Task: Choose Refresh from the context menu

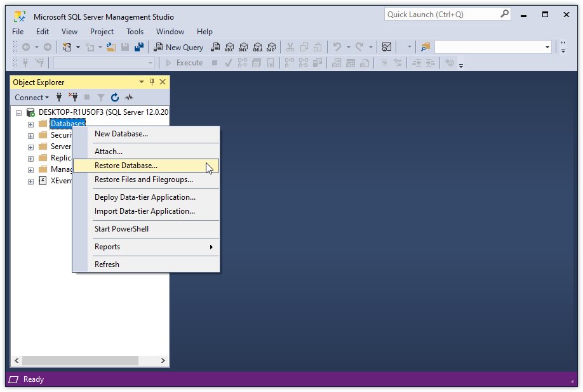Action: tap(146, 265)
